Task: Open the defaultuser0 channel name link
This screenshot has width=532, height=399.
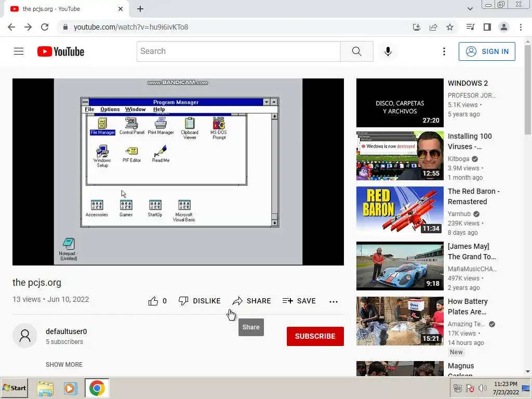Action: point(66,331)
